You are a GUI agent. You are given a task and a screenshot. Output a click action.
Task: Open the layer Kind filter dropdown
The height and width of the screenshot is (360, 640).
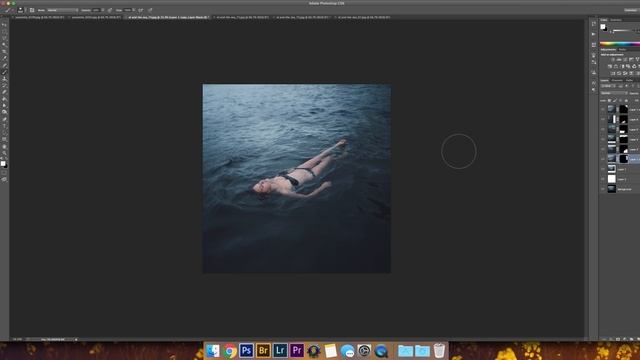point(608,86)
